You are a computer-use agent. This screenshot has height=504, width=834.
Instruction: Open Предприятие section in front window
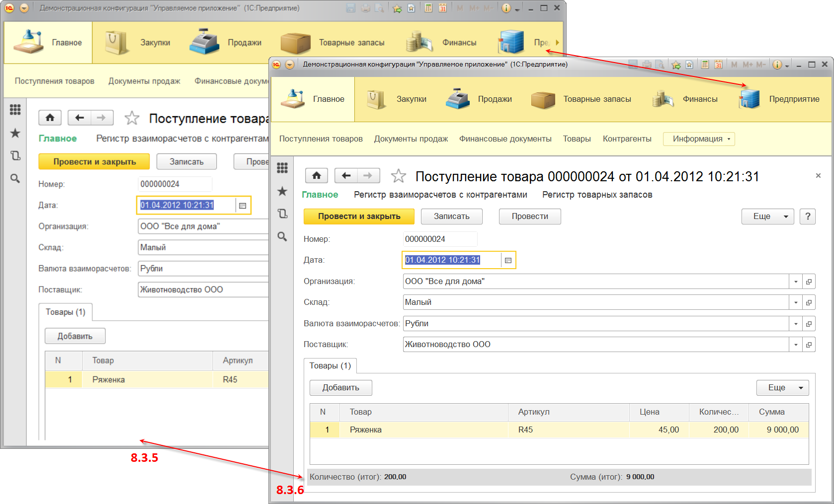[x=778, y=99]
